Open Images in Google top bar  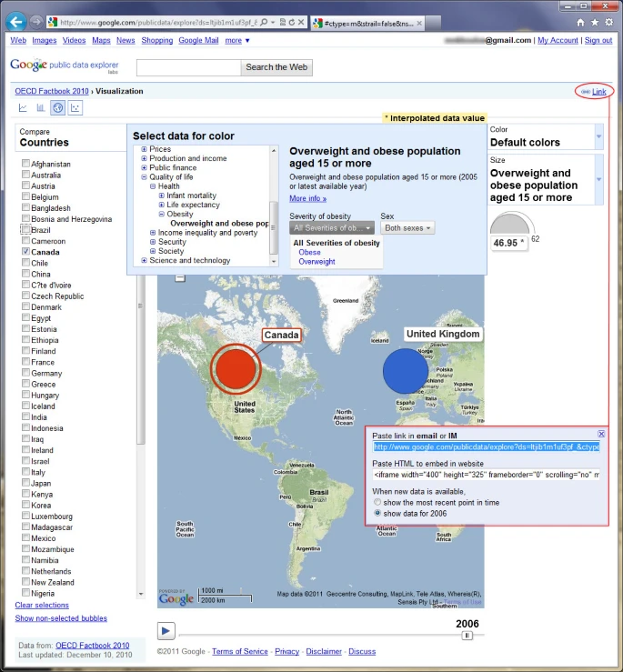(45, 40)
